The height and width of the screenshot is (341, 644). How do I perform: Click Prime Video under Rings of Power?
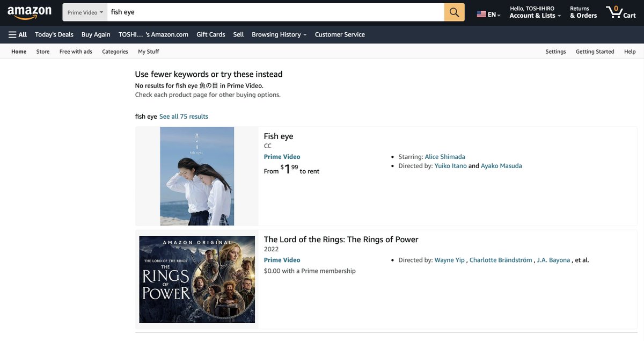click(282, 260)
